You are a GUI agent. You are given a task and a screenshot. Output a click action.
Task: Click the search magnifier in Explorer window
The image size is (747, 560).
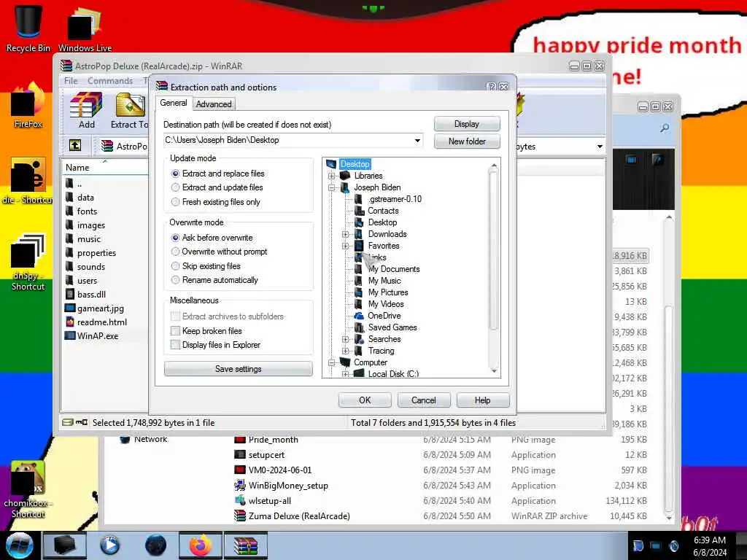coord(665,128)
